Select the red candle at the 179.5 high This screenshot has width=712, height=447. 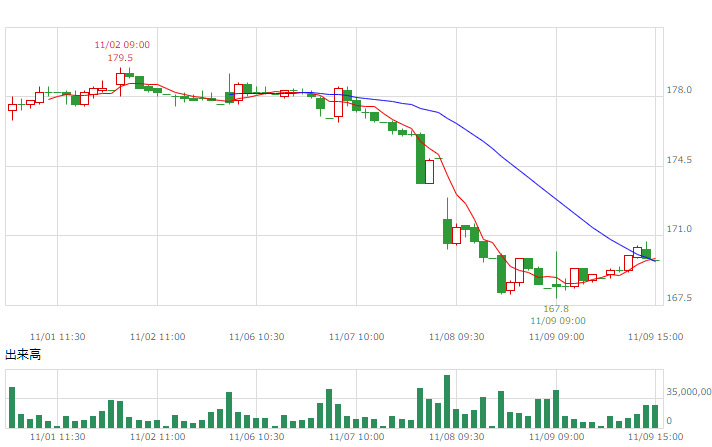coord(120,79)
